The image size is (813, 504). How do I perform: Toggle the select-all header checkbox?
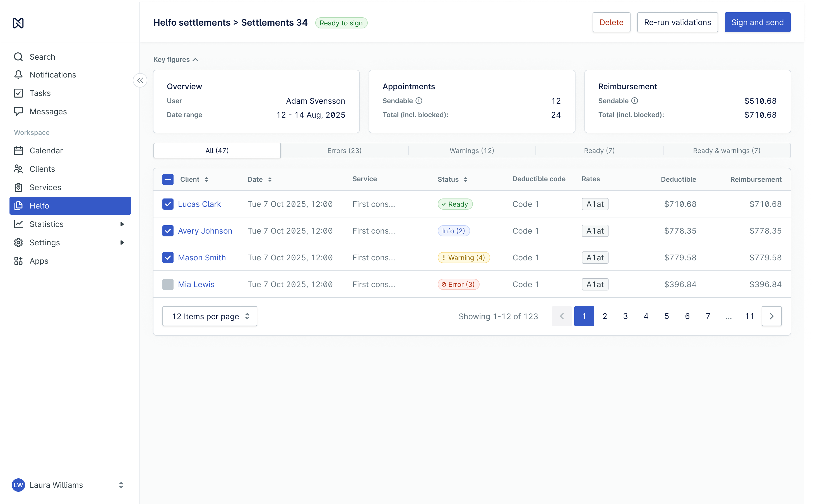pyautogui.click(x=168, y=179)
